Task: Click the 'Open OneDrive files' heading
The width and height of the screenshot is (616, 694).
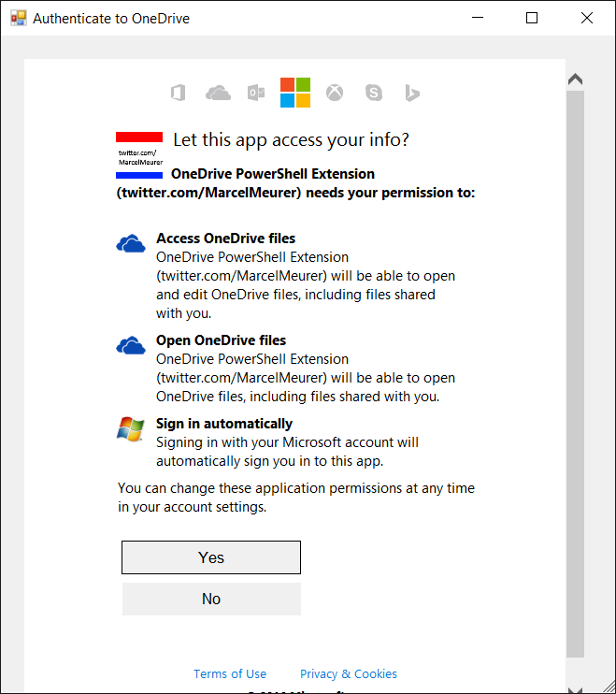Action: point(222,340)
